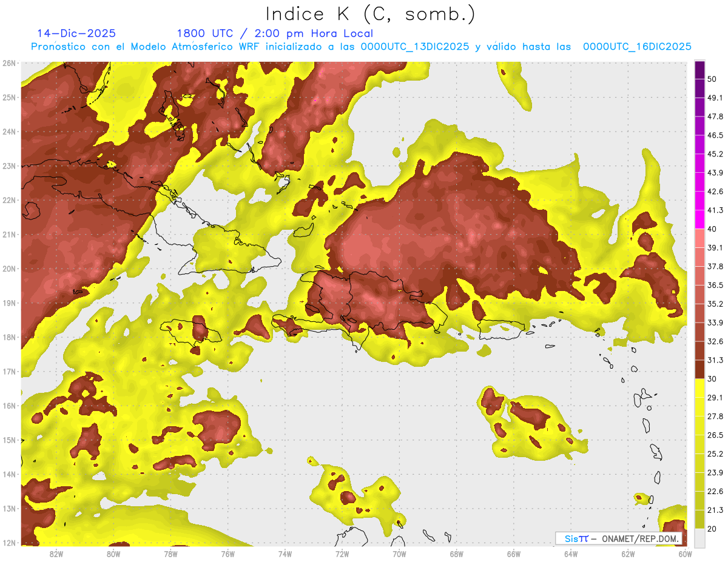Viewport: 728px width, 562px height.
Task: Select the date text "14-Dic-2025"
Action: (76, 33)
